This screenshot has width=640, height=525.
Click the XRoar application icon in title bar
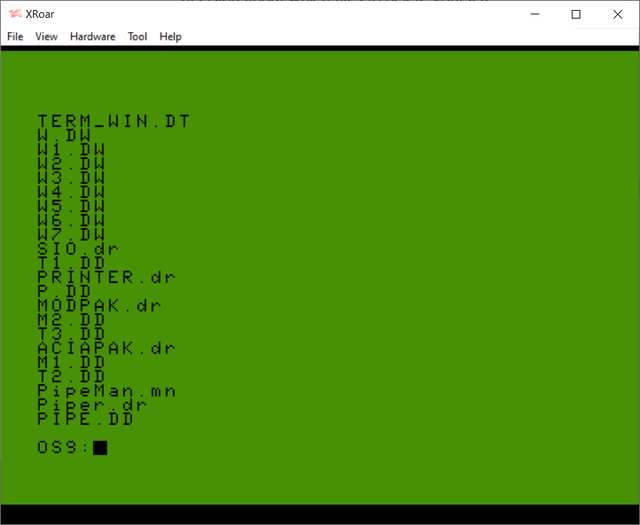tap(15, 14)
